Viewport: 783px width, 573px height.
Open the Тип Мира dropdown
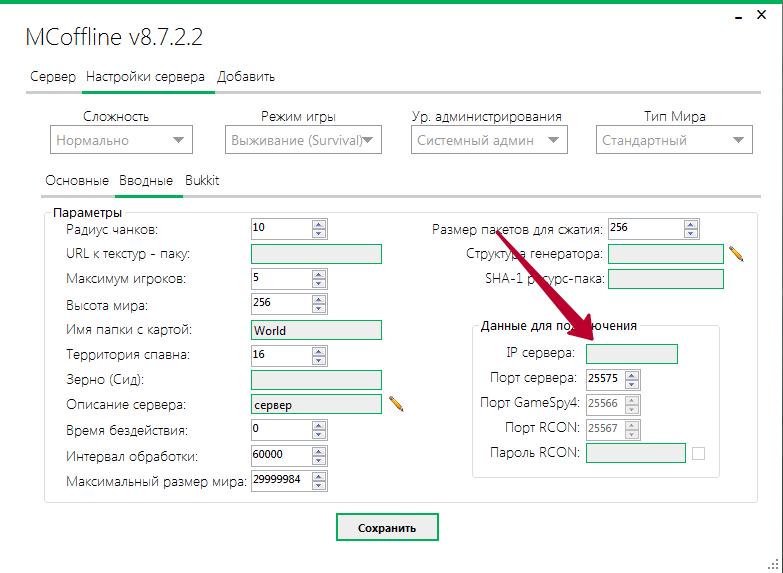pos(674,140)
